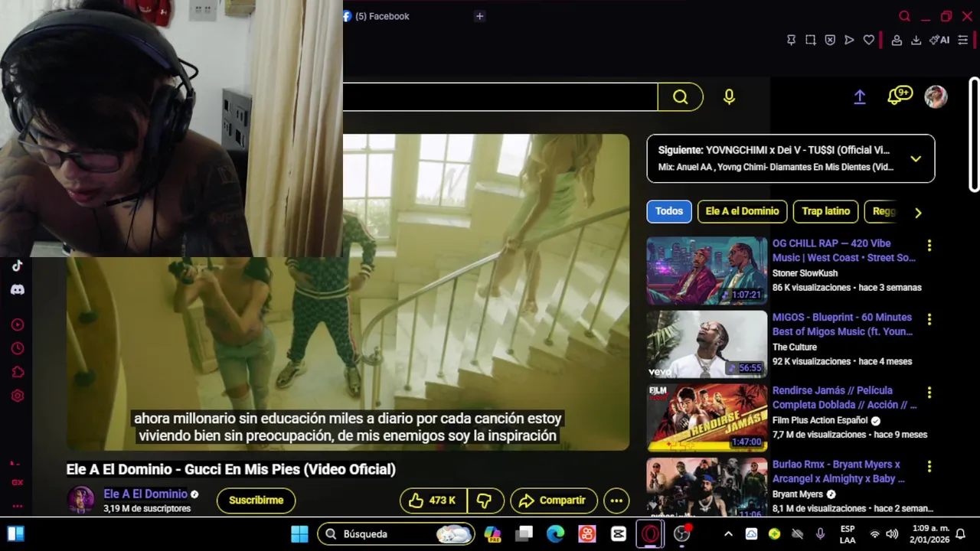Image resolution: width=980 pixels, height=551 pixels.
Task: Open the Ele A El Dominio channel link
Action: (x=145, y=494)
